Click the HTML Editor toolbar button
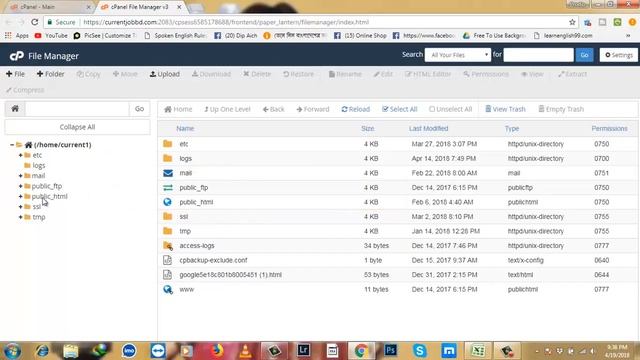The height and width of the screenshot is (360, 640). [428, 74]
